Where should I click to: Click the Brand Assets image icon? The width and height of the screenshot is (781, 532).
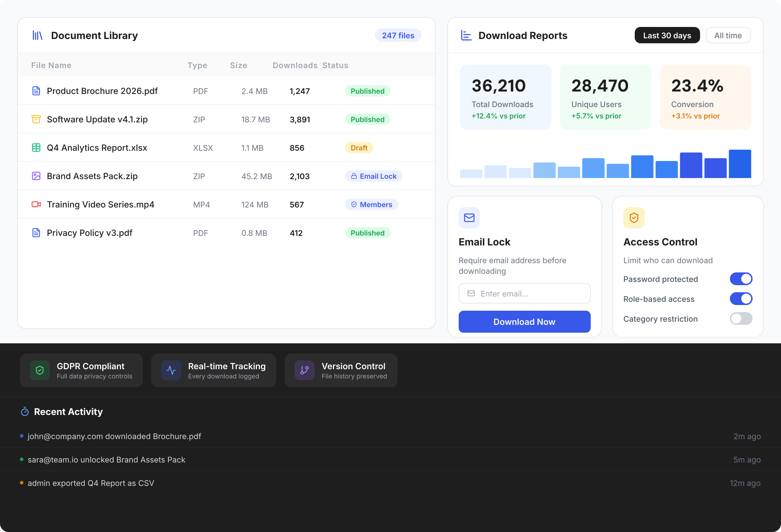tap(36, 176)
